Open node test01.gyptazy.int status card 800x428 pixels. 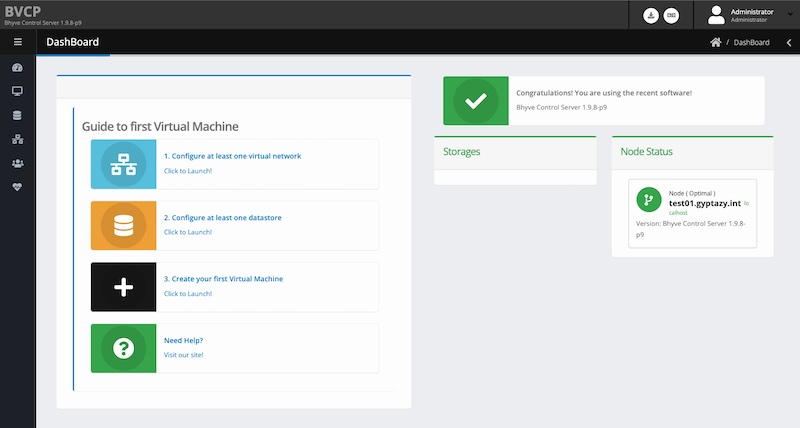[694, 214]
